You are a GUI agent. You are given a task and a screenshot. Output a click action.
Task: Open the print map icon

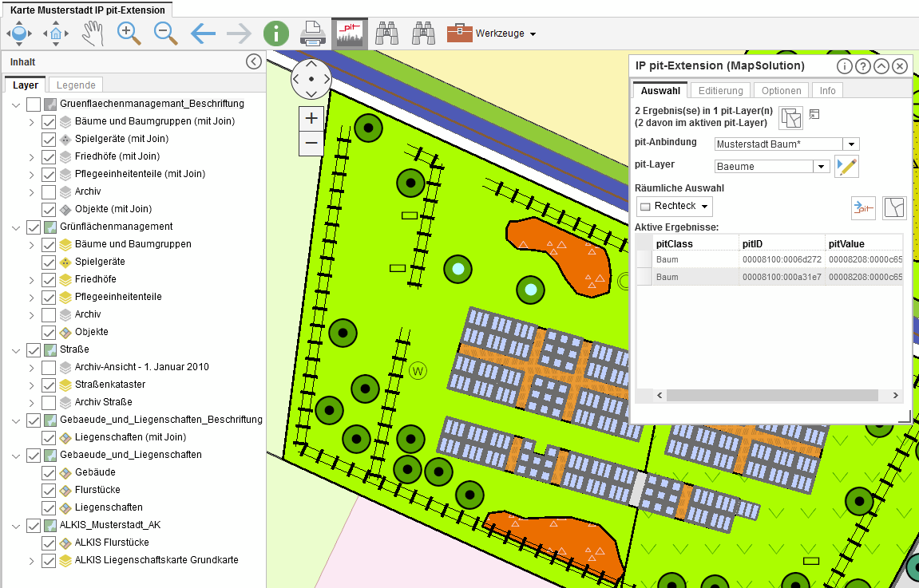click(x=312, y=34)
